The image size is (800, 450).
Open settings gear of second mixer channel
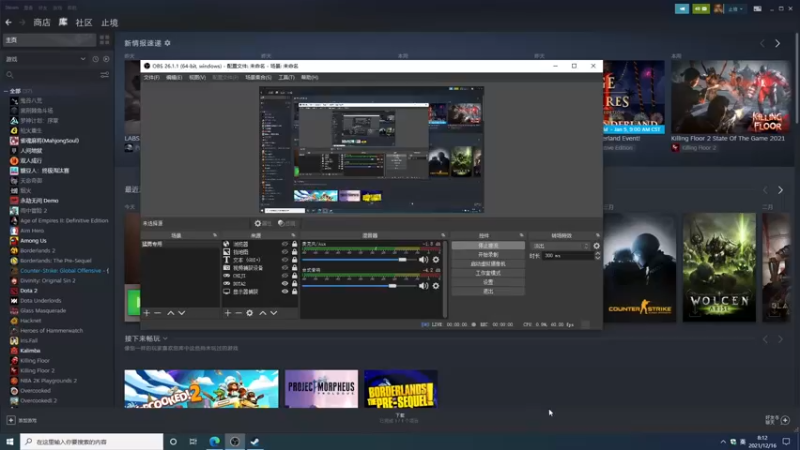coord(436,286)
